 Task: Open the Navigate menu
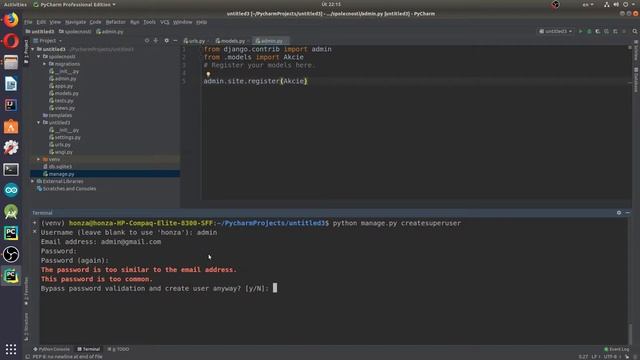coord(76,22)
